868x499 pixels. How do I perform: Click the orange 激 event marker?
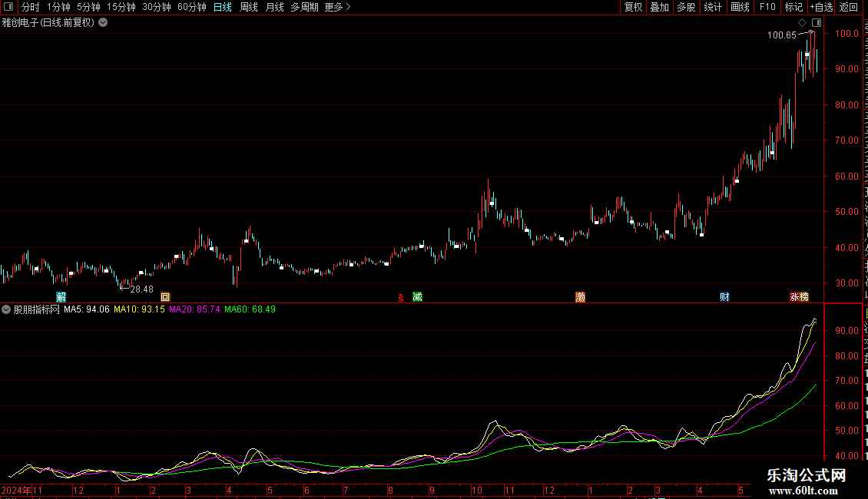pyautogui.click(x=580, y=297)
